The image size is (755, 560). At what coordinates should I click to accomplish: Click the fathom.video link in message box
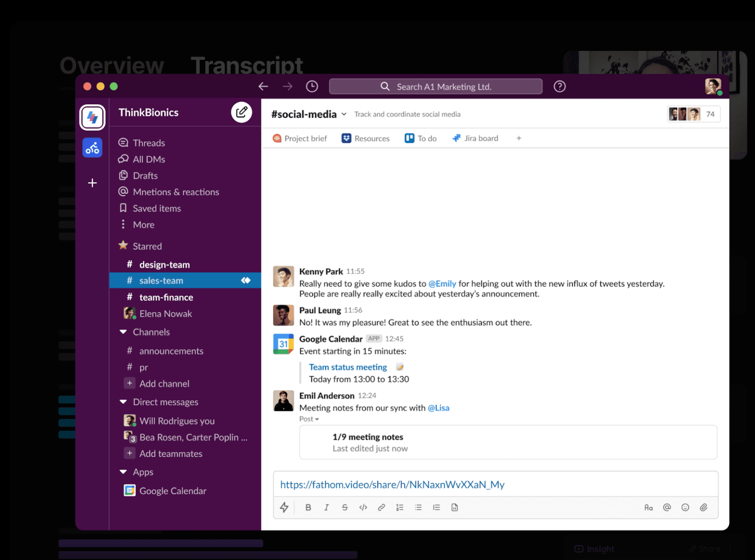392,485
